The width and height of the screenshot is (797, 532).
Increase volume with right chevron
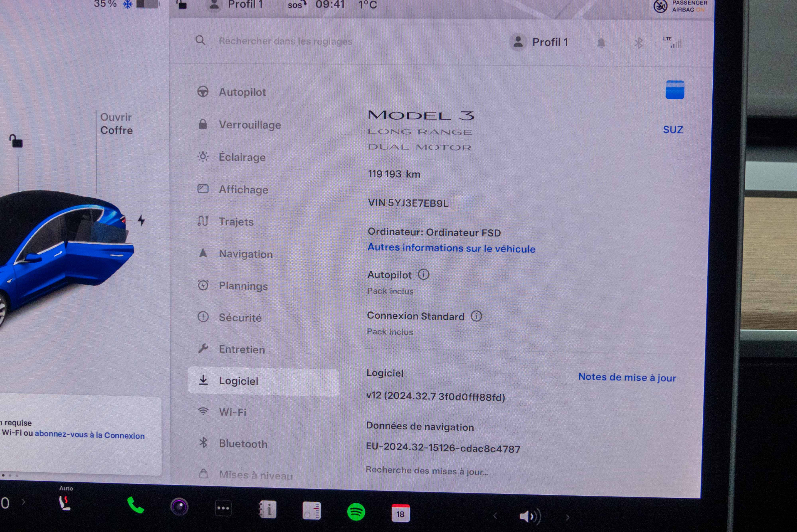568,517
